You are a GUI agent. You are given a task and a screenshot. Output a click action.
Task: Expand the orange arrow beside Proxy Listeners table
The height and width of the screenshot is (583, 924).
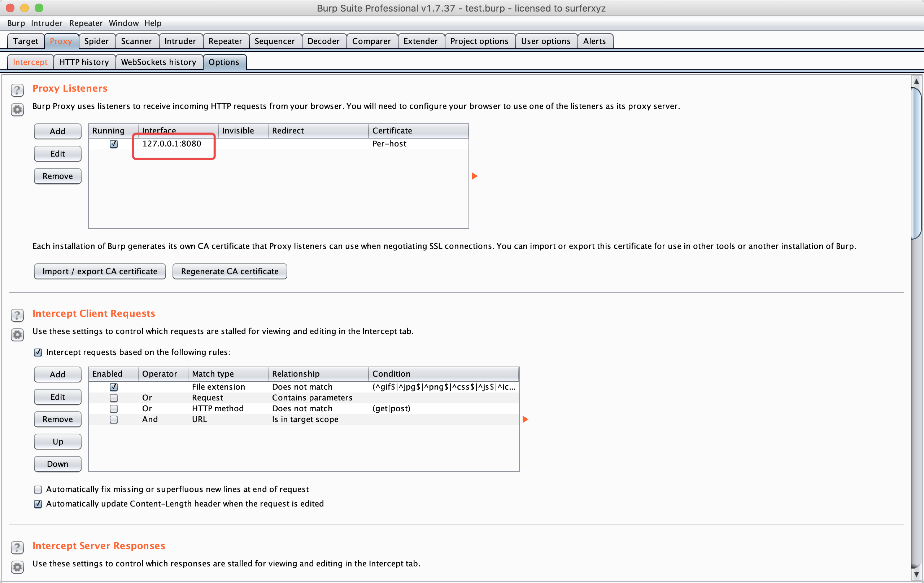(x=475, y=176)
